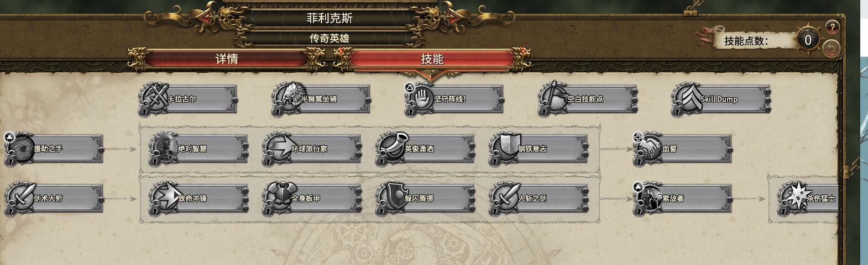Choose the 援助之手 skill icon
Image resolution: width=868 pixels, height=265 pixels.
pyautogui.click(x=19, y=147)
